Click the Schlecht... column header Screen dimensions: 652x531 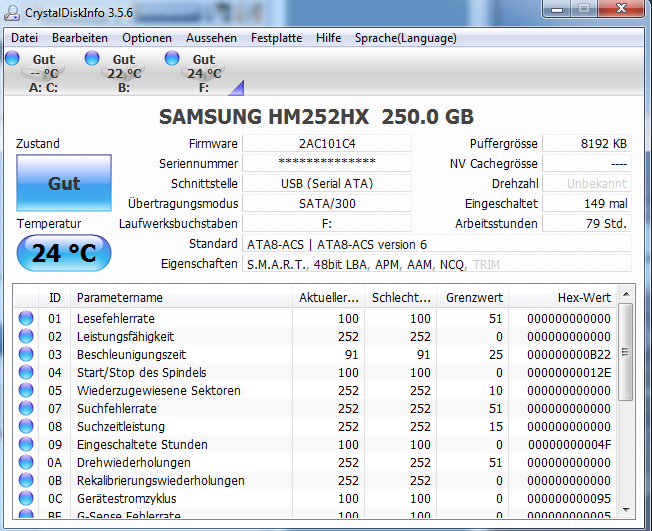pyautogui.click(x=401, y=297)
